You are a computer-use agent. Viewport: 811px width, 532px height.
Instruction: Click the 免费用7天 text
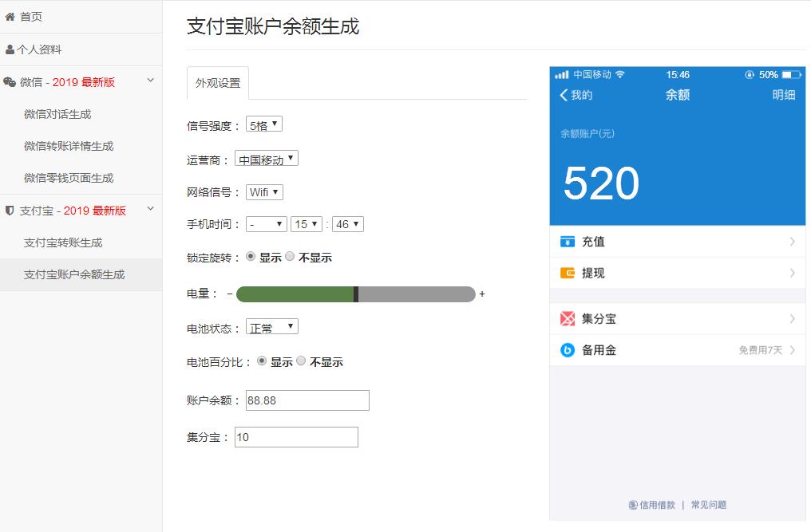[760, 350]
